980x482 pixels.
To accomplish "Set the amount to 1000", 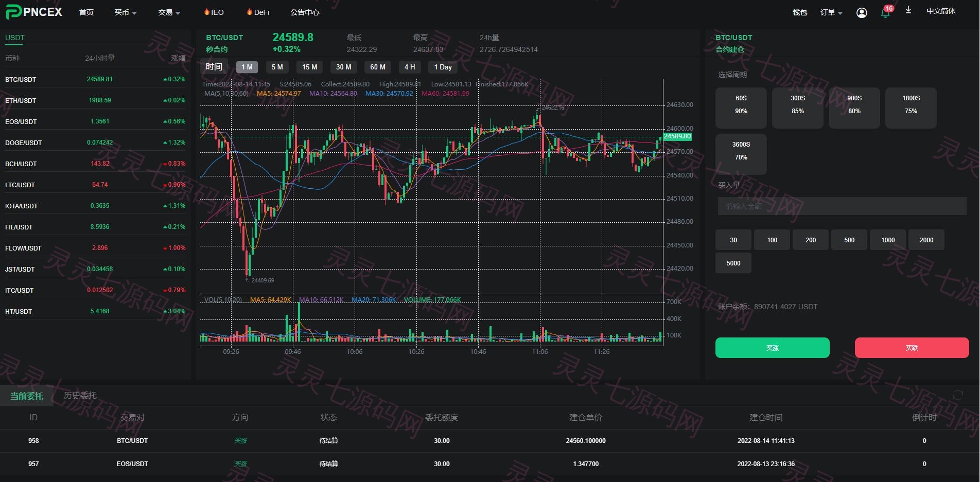I will coord(888,240).
